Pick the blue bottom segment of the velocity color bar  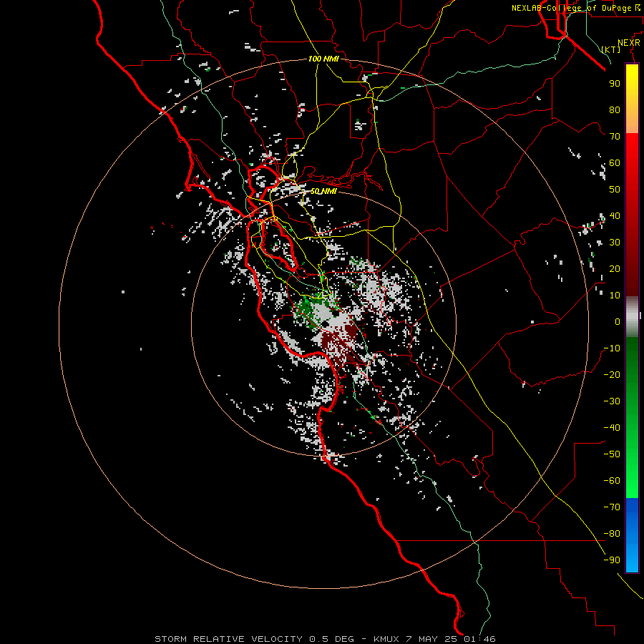(632, 535)
